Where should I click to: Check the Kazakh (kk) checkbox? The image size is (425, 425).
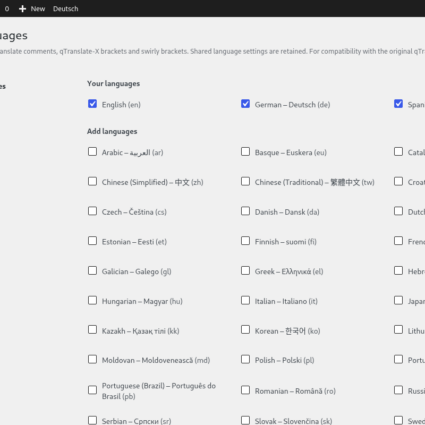tap(92, 330)
